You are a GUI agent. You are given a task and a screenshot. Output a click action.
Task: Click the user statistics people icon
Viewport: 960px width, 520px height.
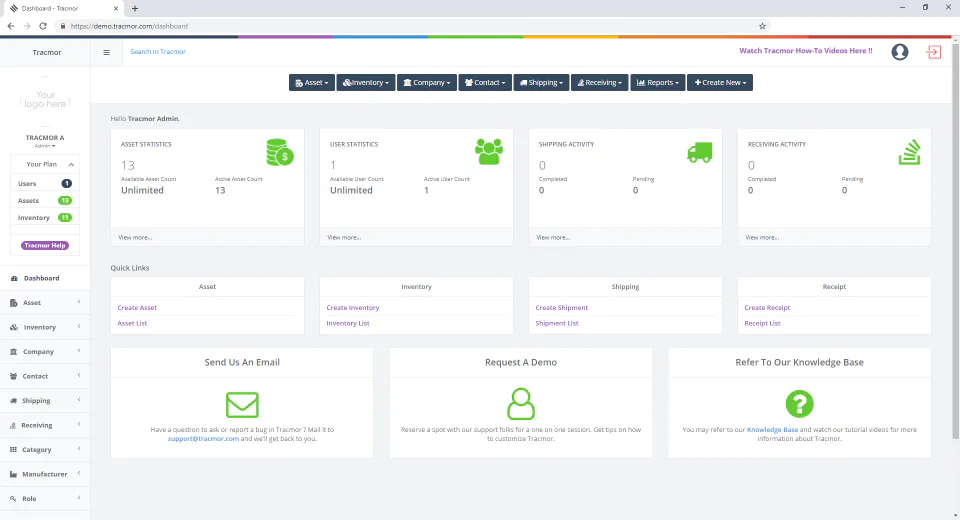click(489, 152)
